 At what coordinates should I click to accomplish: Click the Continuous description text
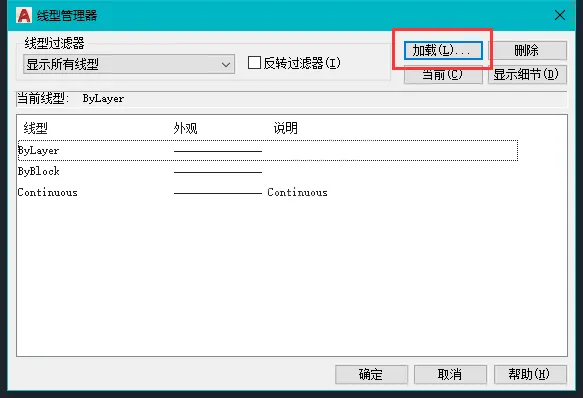coord(297,192)
